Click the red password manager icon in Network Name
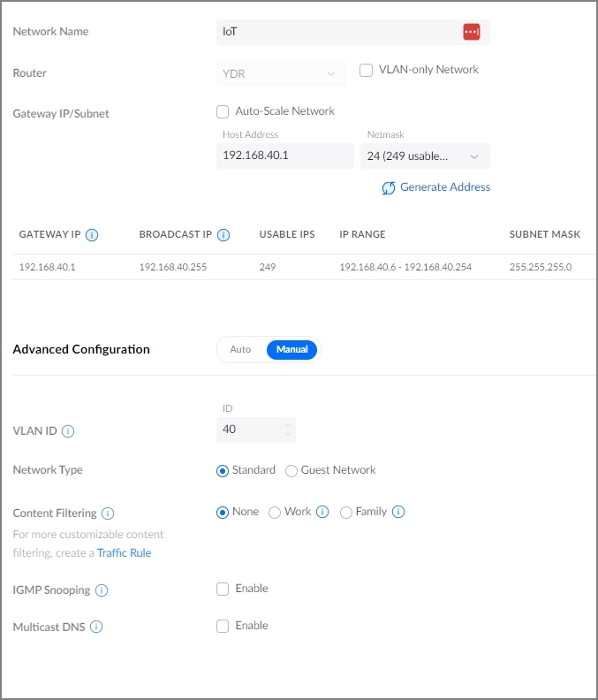 coord(471,32)
